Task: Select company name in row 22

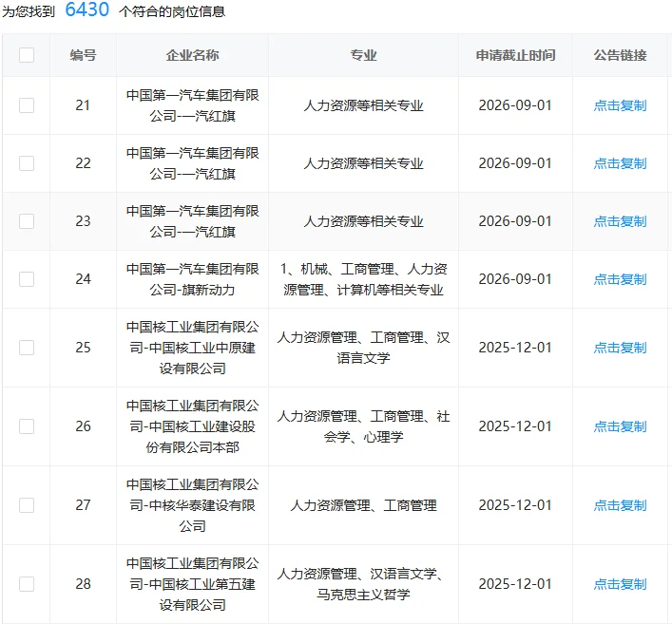Action: (192, 163)
